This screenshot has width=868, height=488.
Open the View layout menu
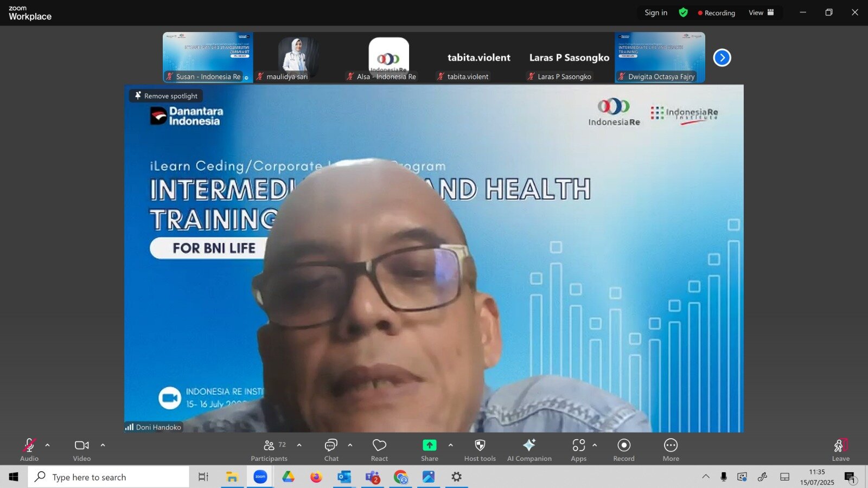762,12
